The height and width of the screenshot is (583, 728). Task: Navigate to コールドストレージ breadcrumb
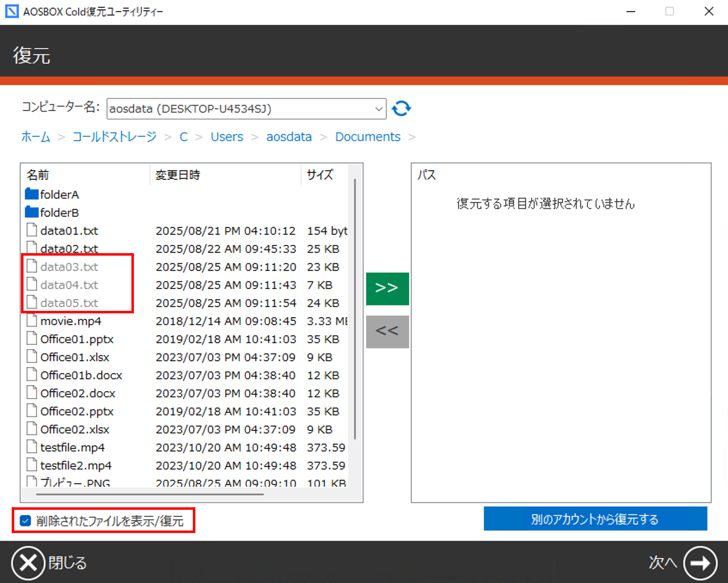point(114,137)
